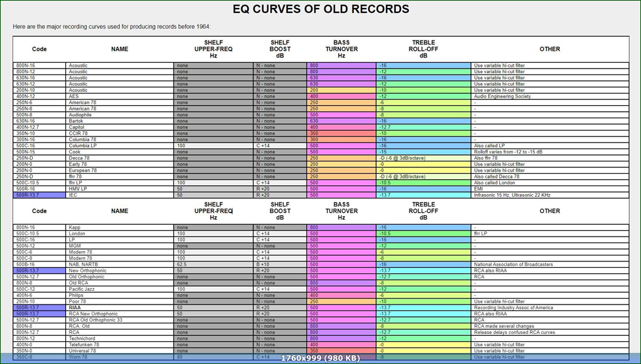641x364 pixels.
Task: Select the "Also ffrr 78" note
Action: [x=550, y=158]
